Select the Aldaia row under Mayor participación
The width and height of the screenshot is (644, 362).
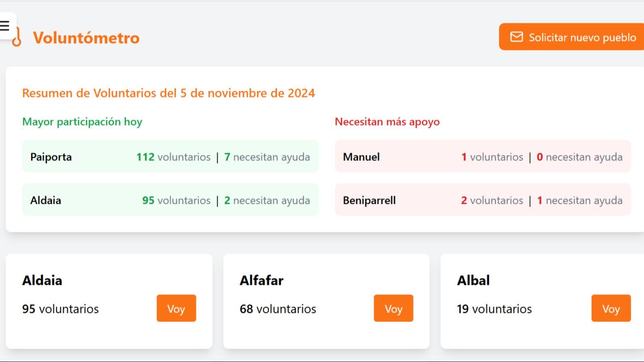170,200
